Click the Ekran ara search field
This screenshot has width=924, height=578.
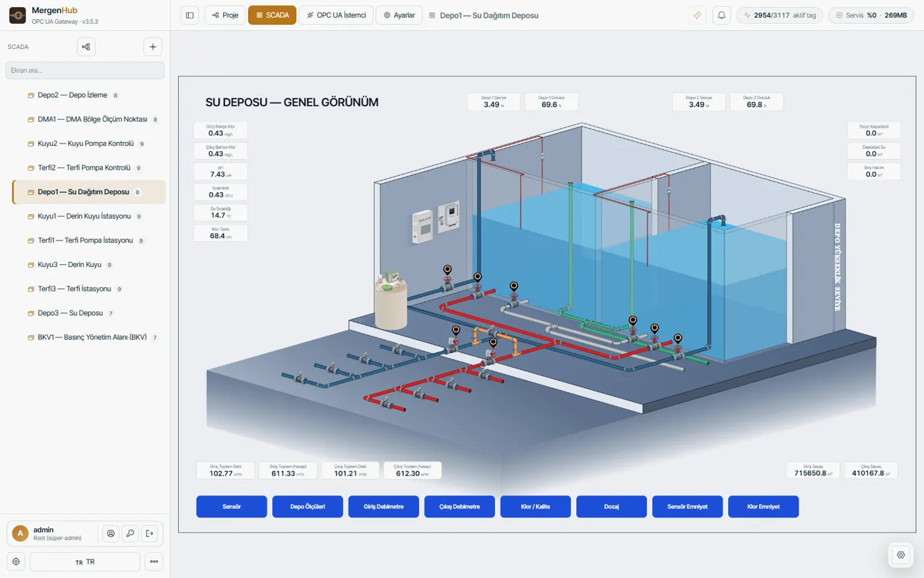[x=84, y=70]
